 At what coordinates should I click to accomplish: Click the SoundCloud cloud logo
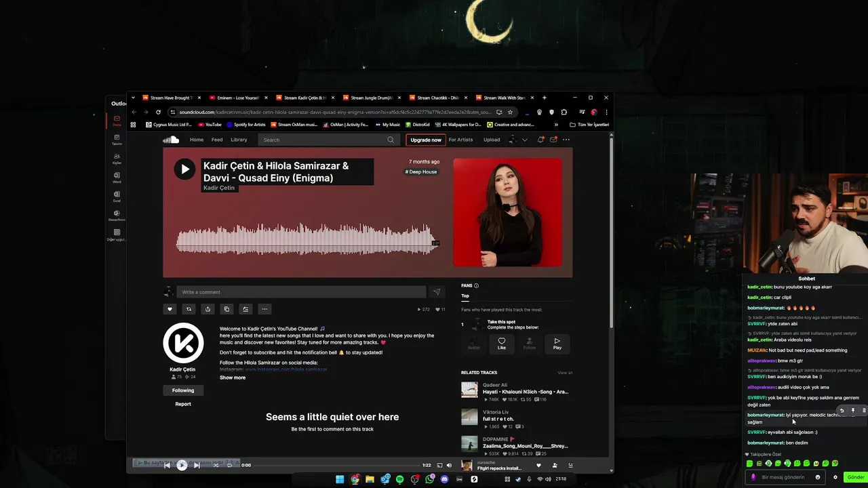(x=171, y=140)
